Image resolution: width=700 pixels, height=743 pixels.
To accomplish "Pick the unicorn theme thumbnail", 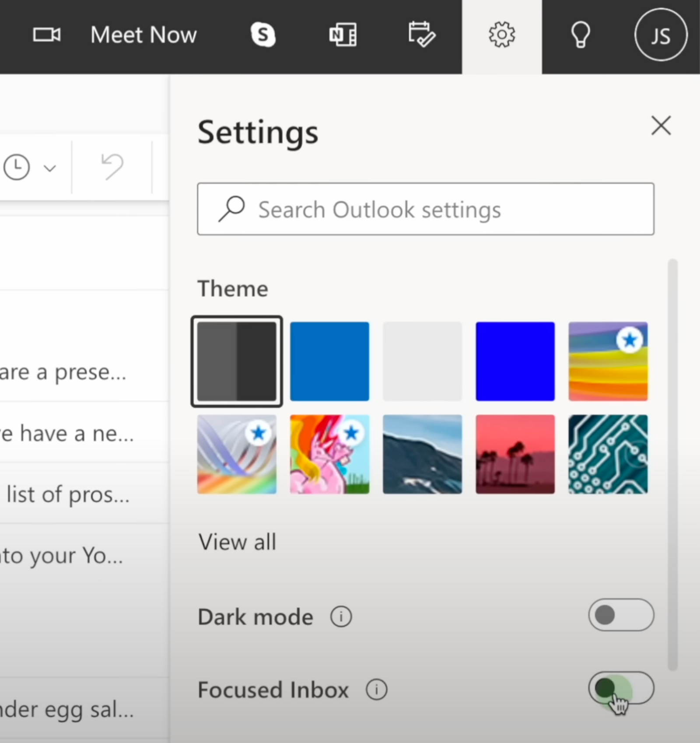I will 329,454.
